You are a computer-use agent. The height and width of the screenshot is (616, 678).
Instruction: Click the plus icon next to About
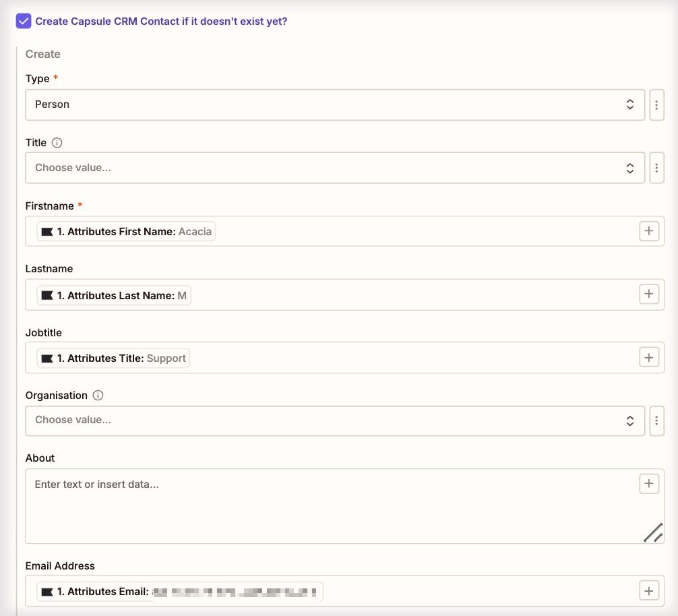point(648,483)
